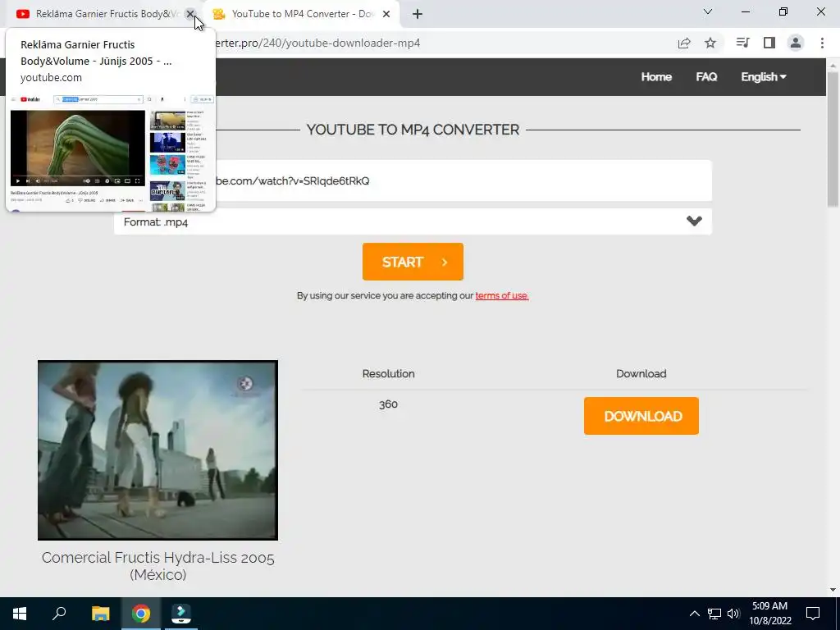Open the media controls icon in toolbar
The width and height of the screenshot is (840, 630).
(742, 43)
